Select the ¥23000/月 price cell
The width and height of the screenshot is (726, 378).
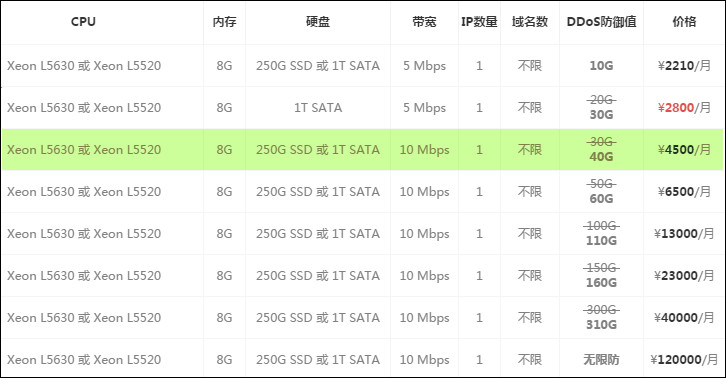[684, 276]
